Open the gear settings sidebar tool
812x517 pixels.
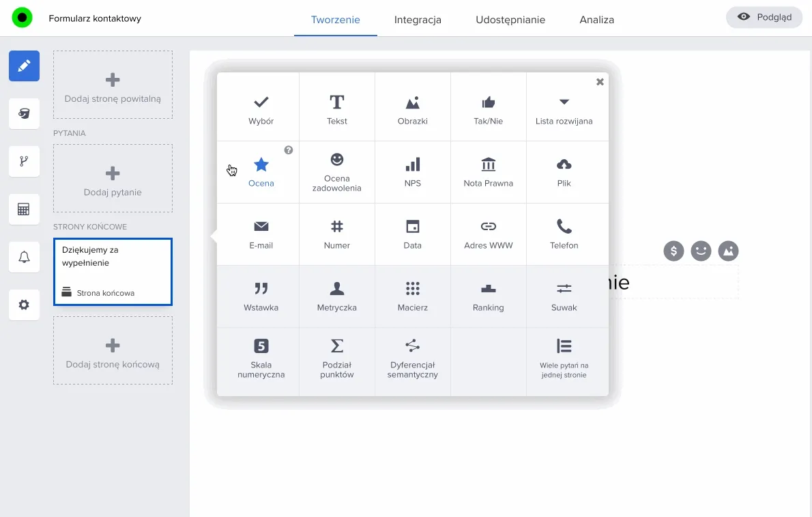point(24,305)
